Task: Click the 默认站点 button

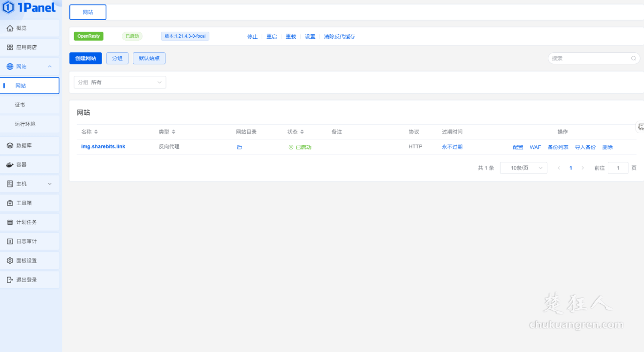Action: [149, 58]
